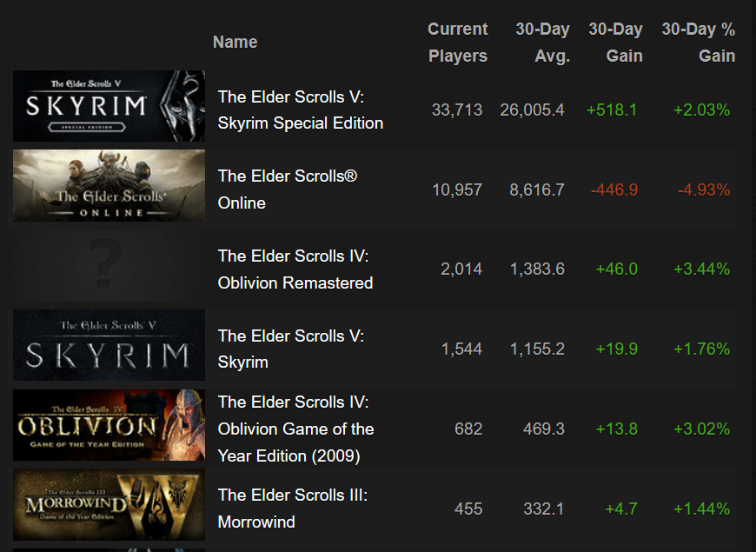Sort by the 30-Day Avg. column header
This screenshot has width=756, height=552.
pos(542,43)
